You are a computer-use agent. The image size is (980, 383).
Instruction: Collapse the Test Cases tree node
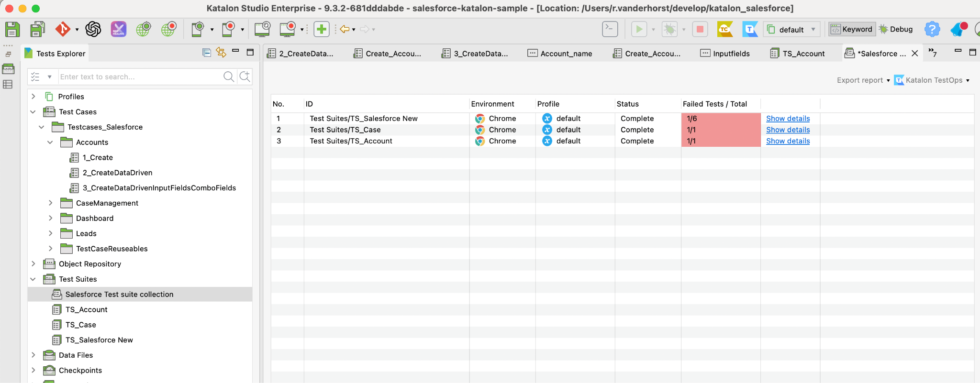pos(33,112)
